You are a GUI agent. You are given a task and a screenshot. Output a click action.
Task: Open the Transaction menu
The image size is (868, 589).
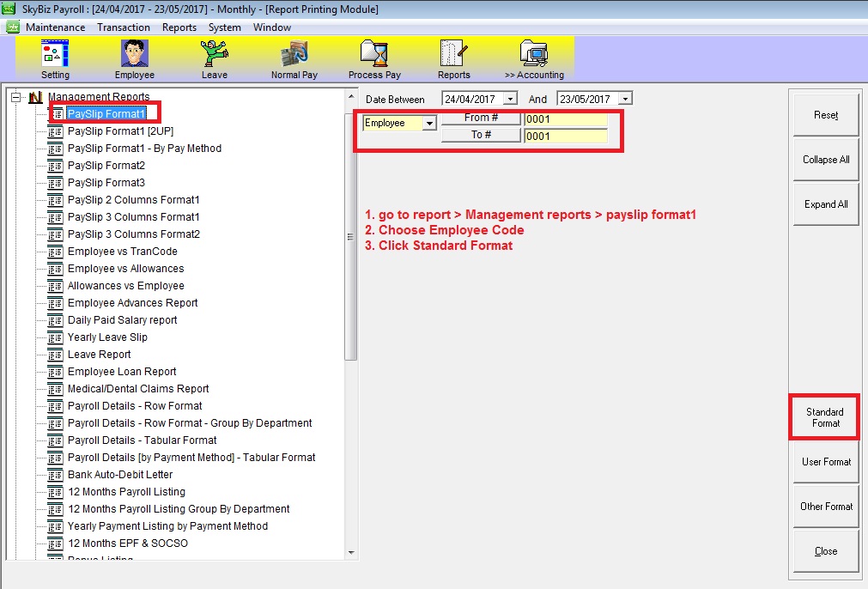pos(124,27)
